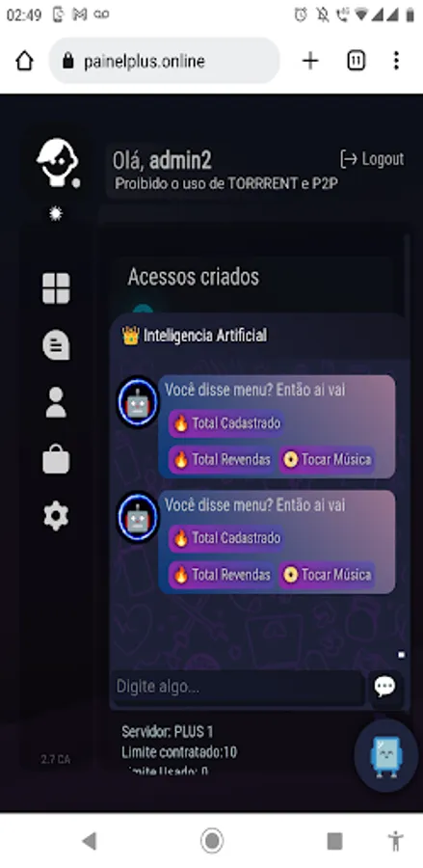The height and width of the screenshot is (868, 423).
Task: Click the admin avatar icon at the top left
Action: pyautogui.click(x=58, y=162)
